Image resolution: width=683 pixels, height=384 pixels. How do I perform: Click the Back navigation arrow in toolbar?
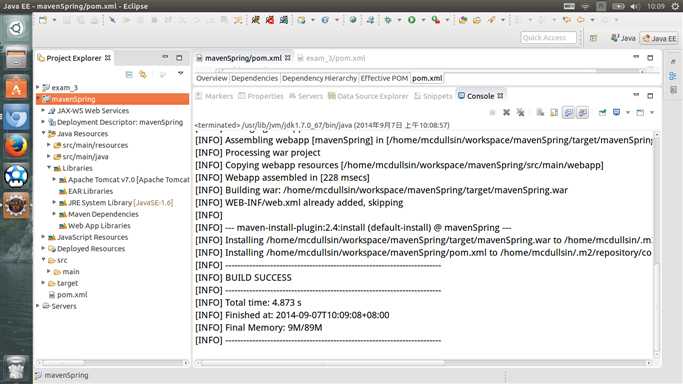pos(581,20)
